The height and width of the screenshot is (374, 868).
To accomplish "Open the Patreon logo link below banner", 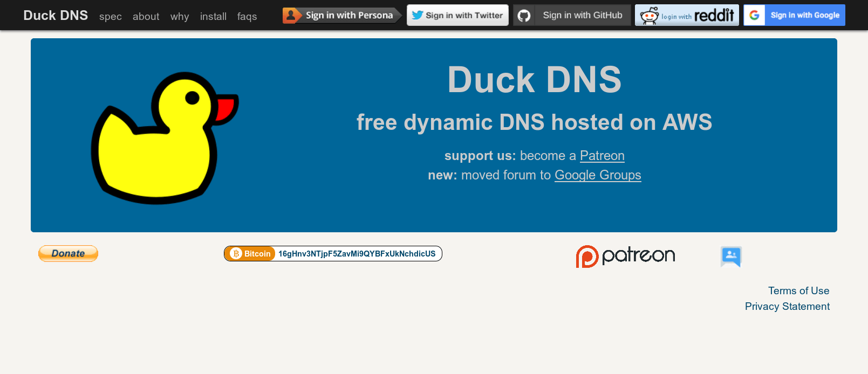I will point(625,256).
